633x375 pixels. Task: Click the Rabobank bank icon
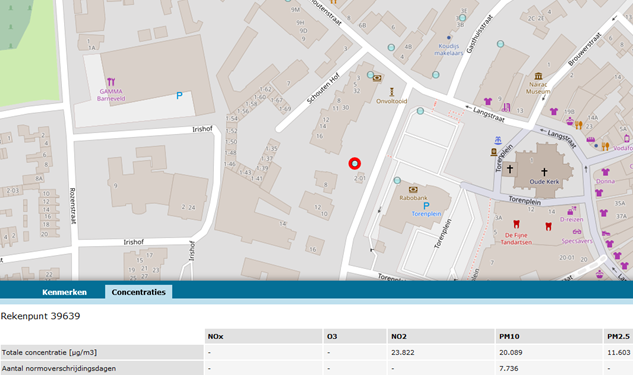[413, 189]
